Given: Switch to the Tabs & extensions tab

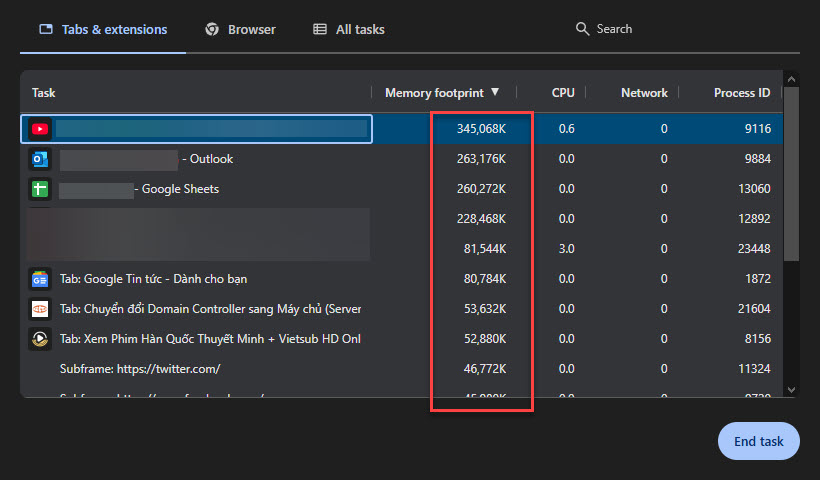Looking at the screenshot, I should pos(102,30).
